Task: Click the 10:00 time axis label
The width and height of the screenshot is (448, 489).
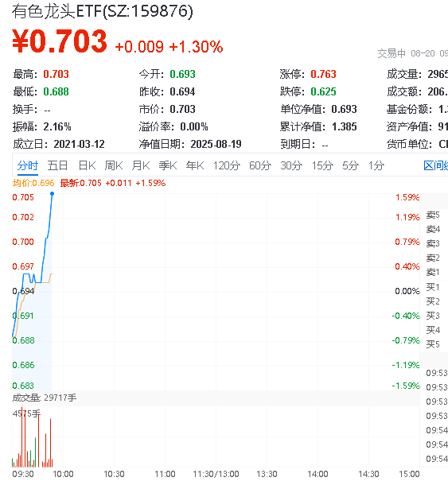Action: pyautogui.click(x=63, y=474)
